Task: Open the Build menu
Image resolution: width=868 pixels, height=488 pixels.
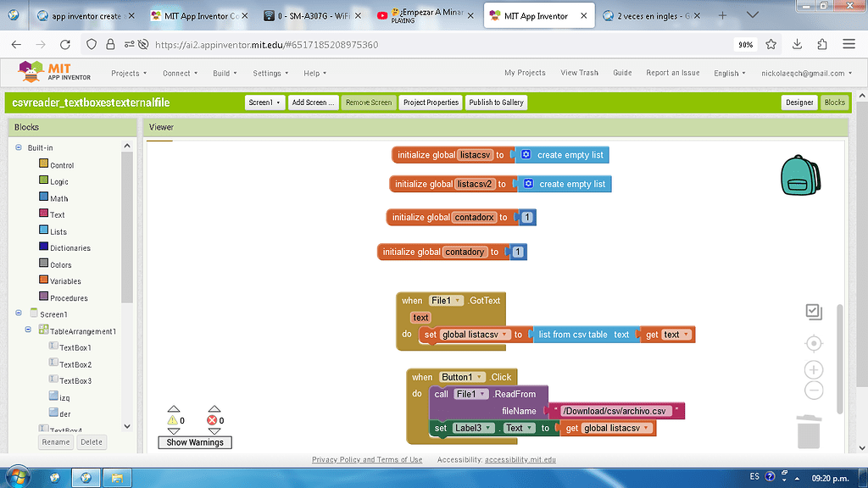Action: [x=223, y=73]
